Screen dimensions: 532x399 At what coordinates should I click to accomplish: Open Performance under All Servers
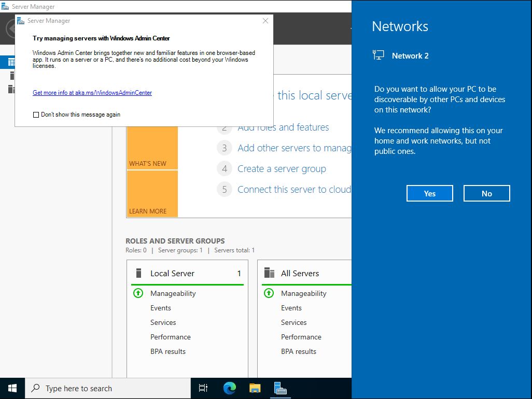pos(301,337)
